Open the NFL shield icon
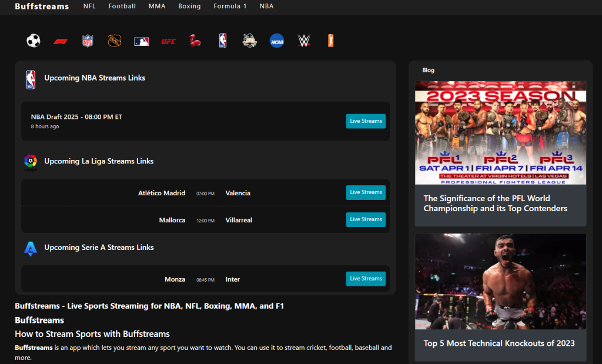This screenshot has height=364, width=602. tap(88, 41)
